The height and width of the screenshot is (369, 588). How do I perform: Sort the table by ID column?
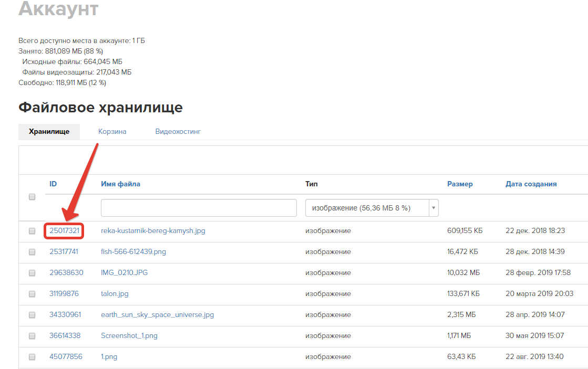(x=53, y=184)
